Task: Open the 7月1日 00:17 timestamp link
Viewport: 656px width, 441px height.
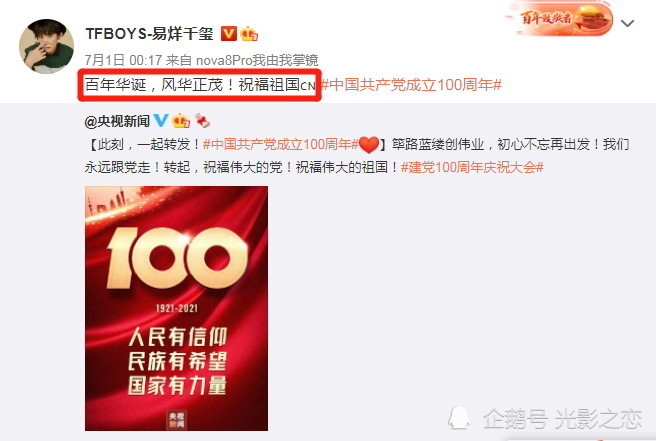Action: click(x=123, y=60)
